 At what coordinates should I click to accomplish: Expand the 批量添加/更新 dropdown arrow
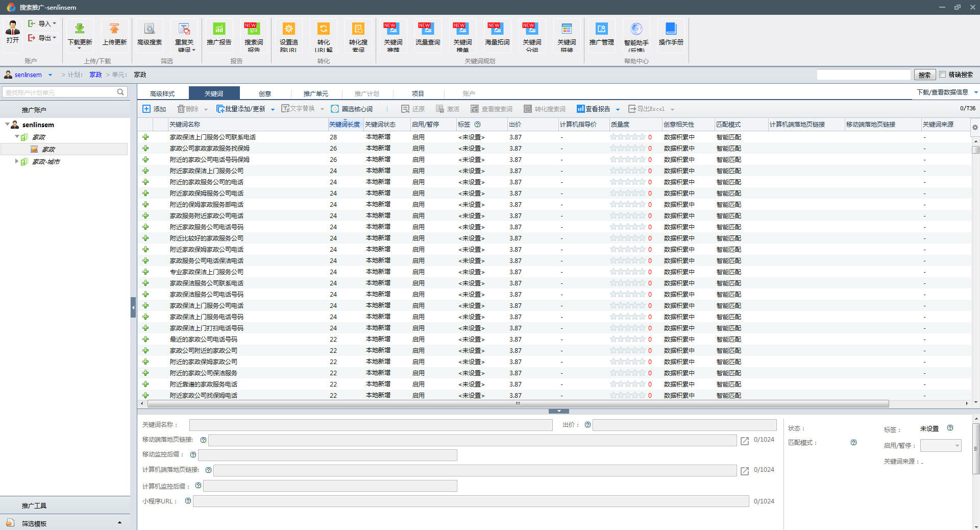273,110
